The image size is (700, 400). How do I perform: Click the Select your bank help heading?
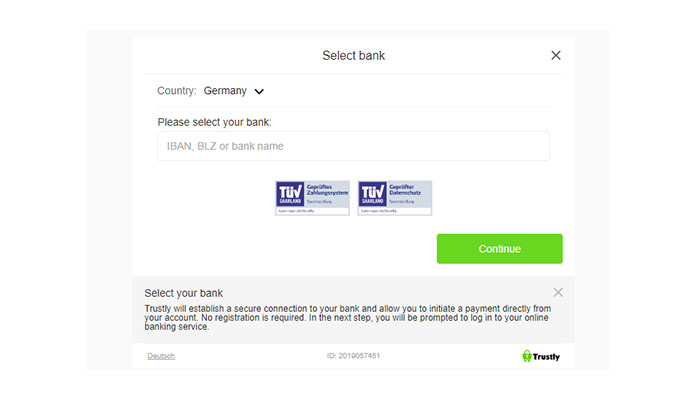pyautogui.click(x=183, y=293)
